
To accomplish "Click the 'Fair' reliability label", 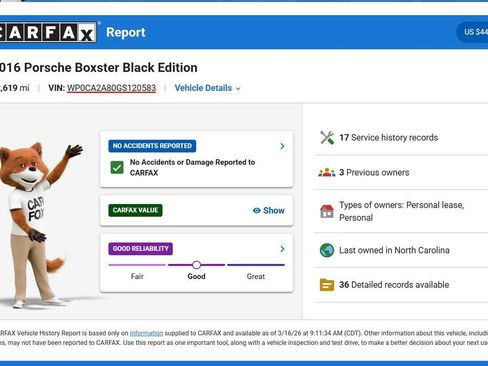I will point(137,276).
